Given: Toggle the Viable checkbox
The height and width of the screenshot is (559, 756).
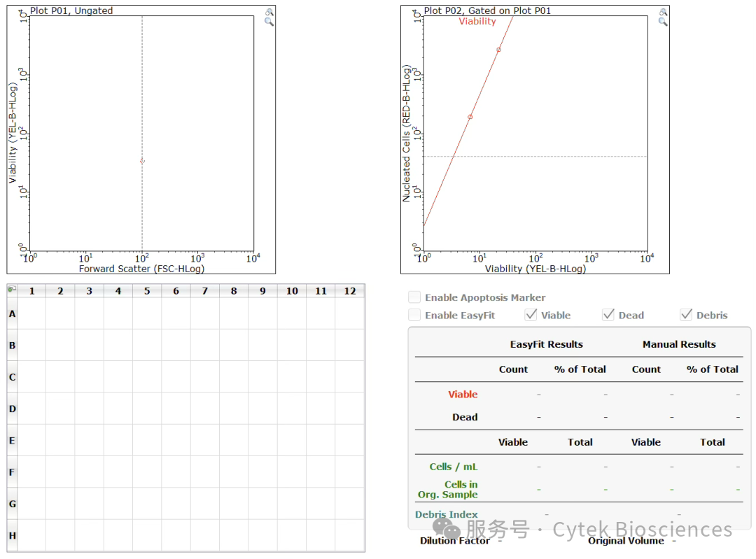Looking at the screenshot, I should tap(531, 315).
